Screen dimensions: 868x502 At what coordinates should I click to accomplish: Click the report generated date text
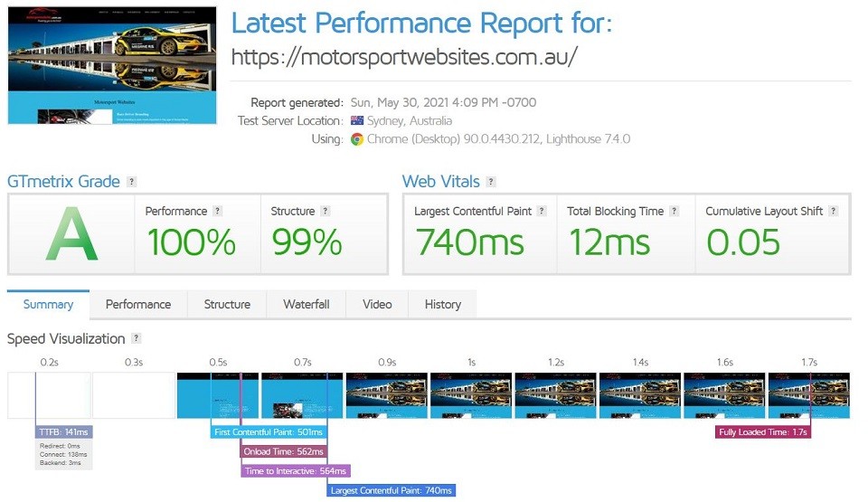pyautogui.click(x=443, y=102)
